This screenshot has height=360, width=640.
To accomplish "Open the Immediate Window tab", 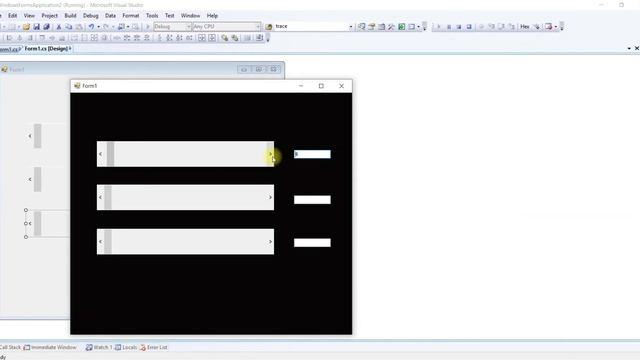I will click(50, 347).
